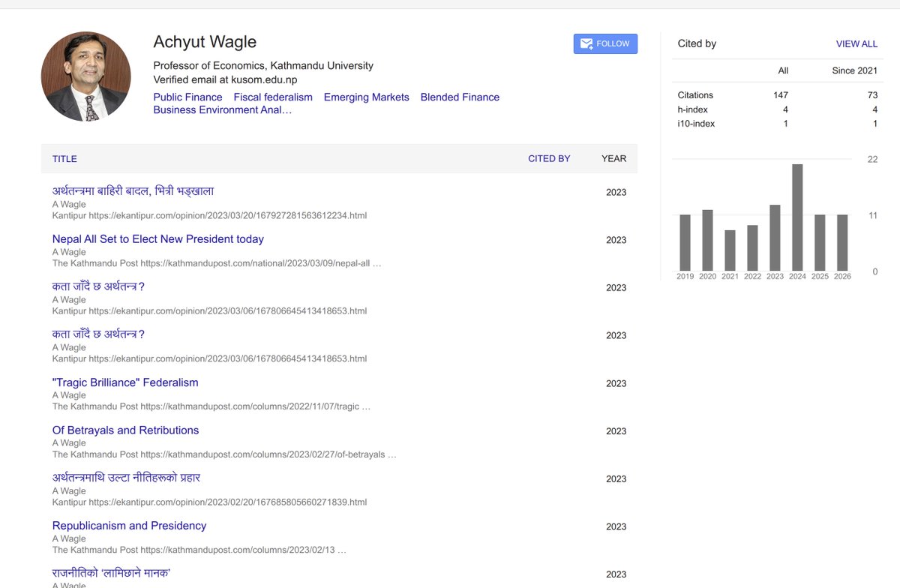
Task: Click 'Professor of Economics, Kathmandu University' text
Action: coord(263,65)
